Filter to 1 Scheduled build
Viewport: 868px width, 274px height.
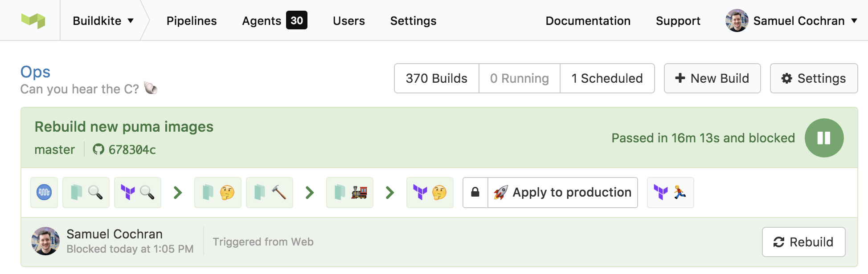607,78
